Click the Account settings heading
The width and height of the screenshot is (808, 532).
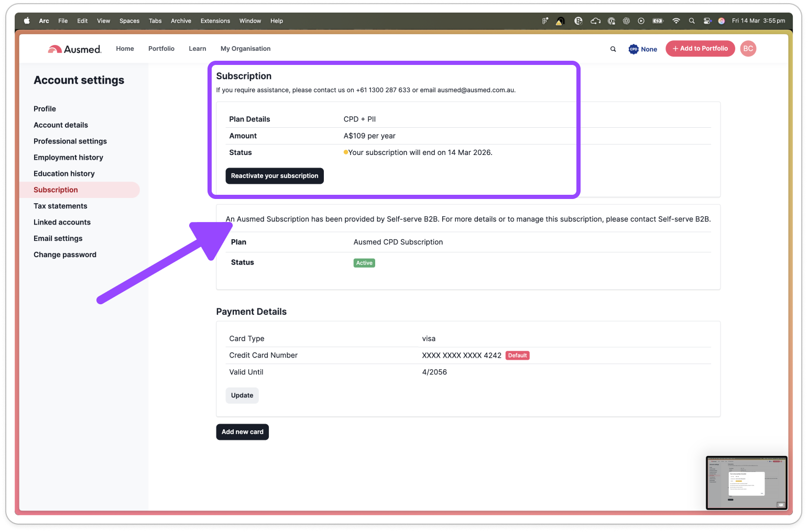pos(79,80)
